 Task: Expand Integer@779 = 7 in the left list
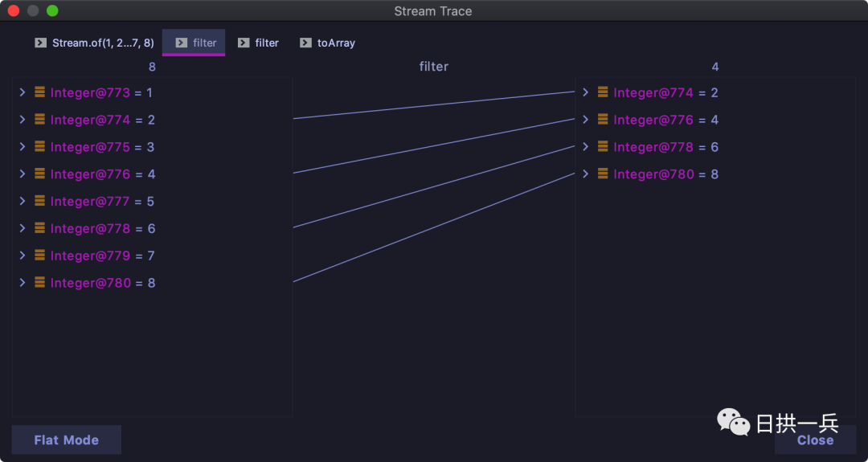point(23,255)
